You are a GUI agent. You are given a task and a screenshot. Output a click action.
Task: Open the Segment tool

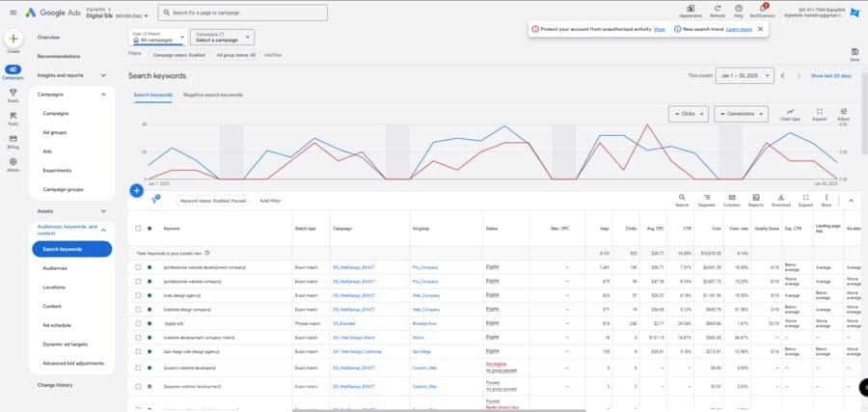706,201
